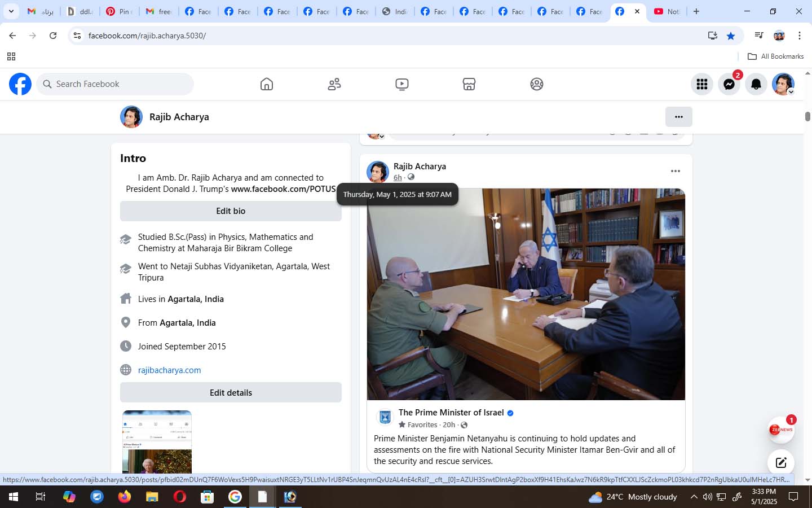Expand the account profile menu
This screenshot has width=812, height=508.
783,84
